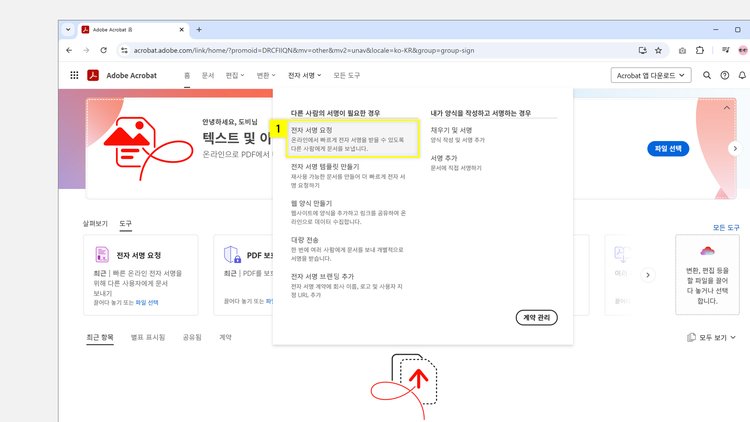Select the 홈 menu tab
750x422 pixels.
point(187,75)
